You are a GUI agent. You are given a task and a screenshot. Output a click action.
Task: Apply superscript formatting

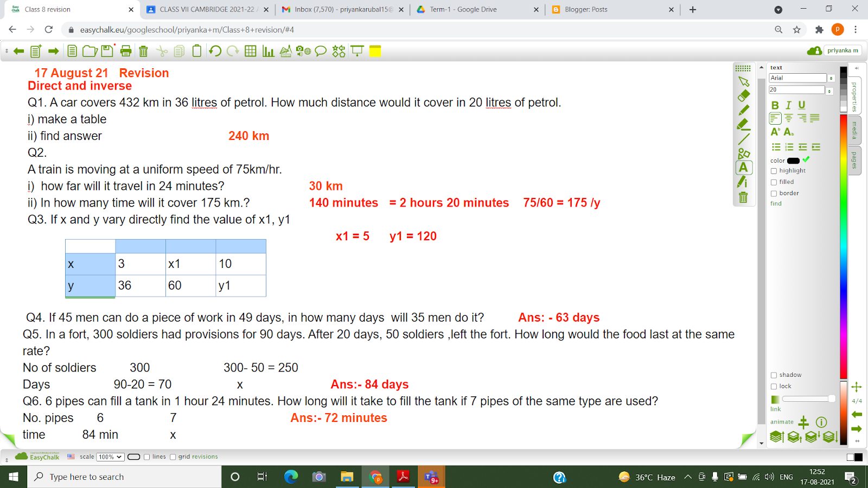pos(775,132)
